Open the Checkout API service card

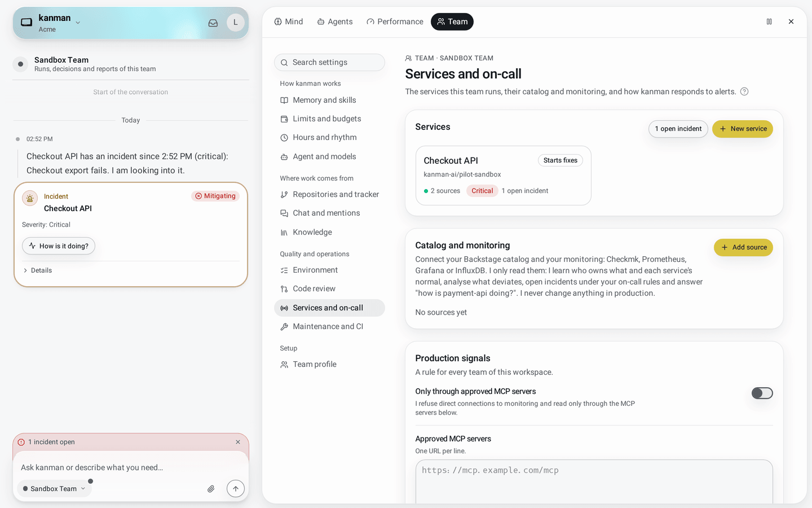[503, 176]
